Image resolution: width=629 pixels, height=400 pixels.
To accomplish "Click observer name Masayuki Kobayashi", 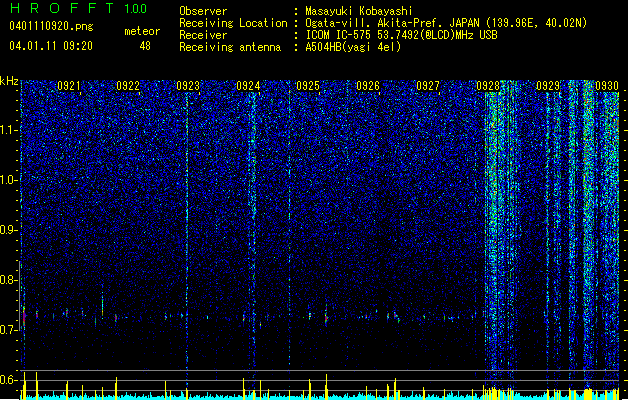I will [x=359, y=11].
